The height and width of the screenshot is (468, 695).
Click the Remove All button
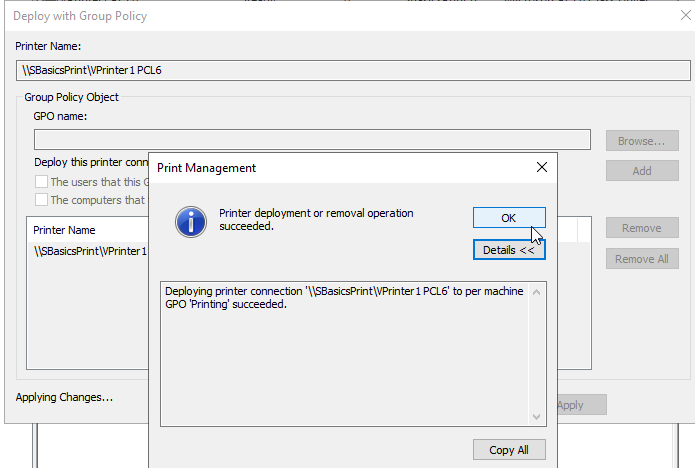642,259
